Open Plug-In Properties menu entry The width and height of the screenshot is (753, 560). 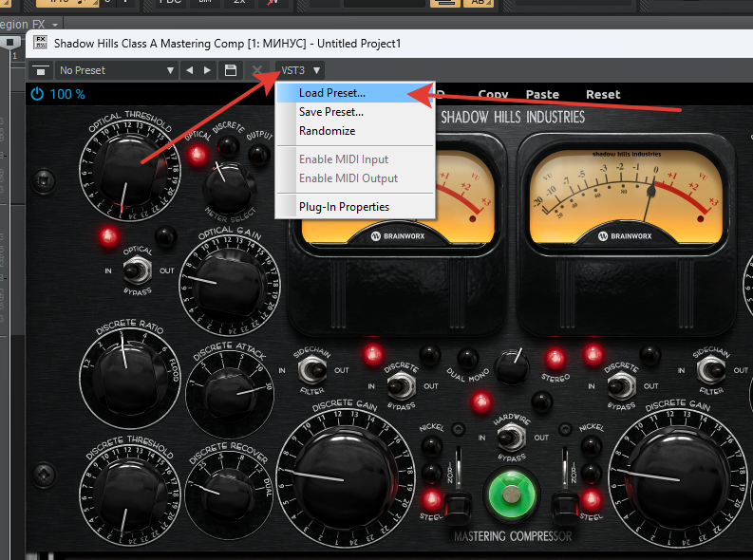[x=356, y=207]
